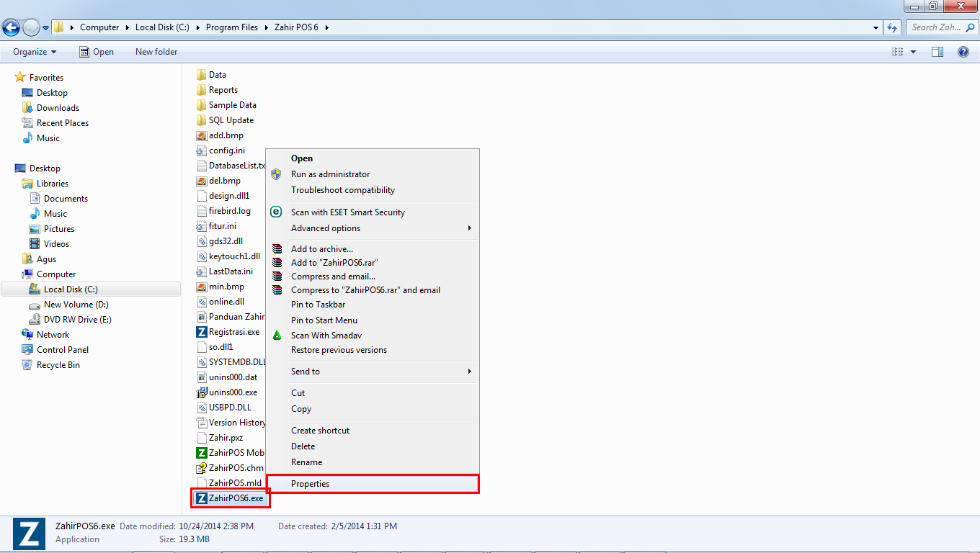Open Recycle Bin in navigation pane
Viewport: 980px width, 553px height.
coord(50,365)
